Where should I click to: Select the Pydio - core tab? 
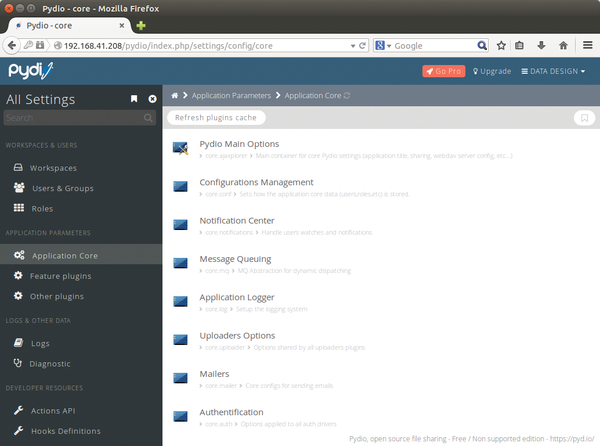coord(69,25)
